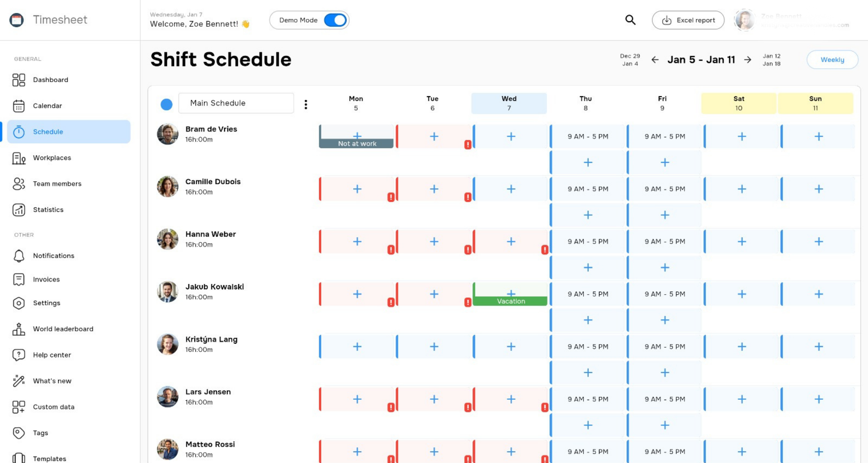868x463 pixels.
Task: Jump to Dec 29 - Jan 4 week
Action: (630, 60)
